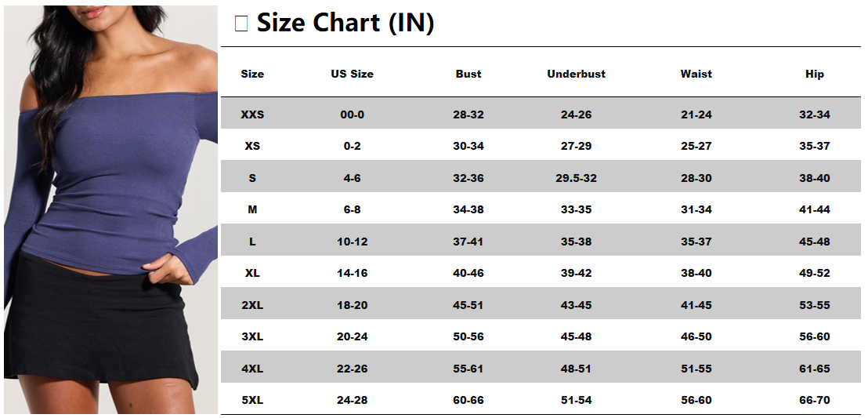Select the XXS size row label
The height and width of the screenshot is (418, 868).
(x=252, y=114)
